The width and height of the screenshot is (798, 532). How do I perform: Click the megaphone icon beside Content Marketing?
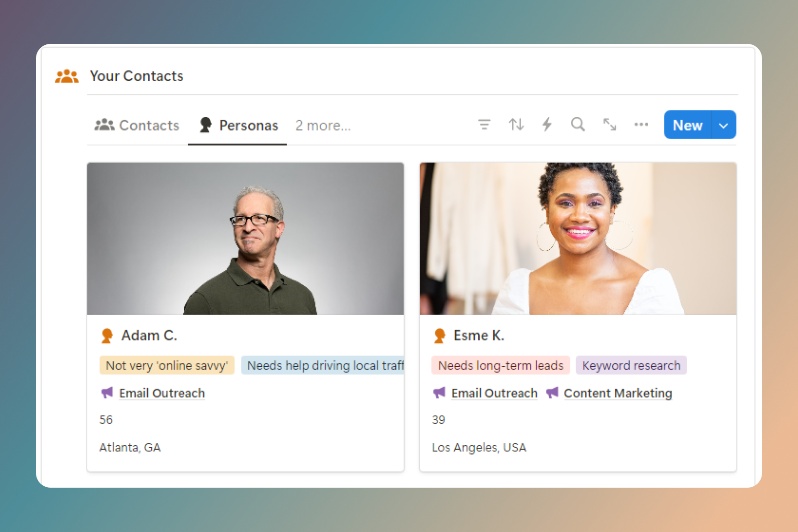[x=552, y=393]
